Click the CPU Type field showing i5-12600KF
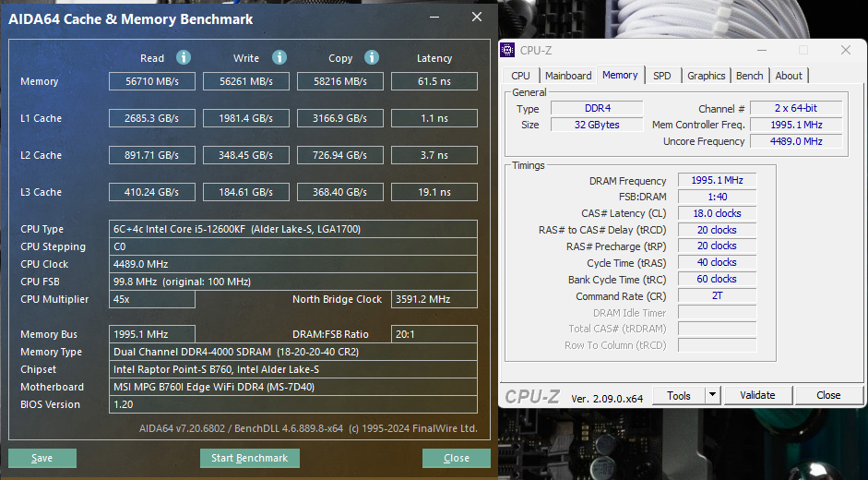Viewport: 868px width, 480px height. 292,229
